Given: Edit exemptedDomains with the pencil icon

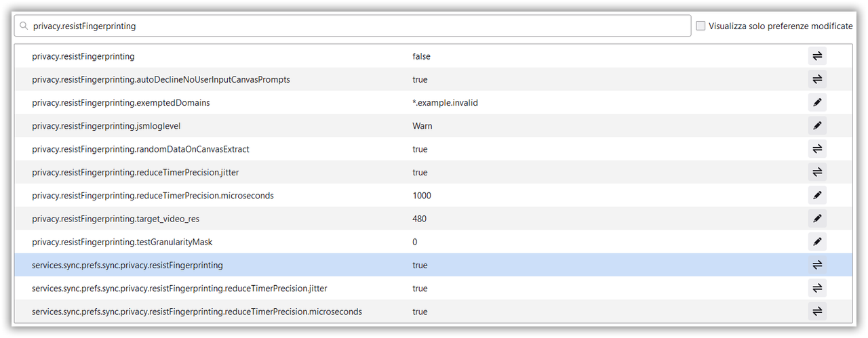Looking at the screenshot, I should (817, 102).
